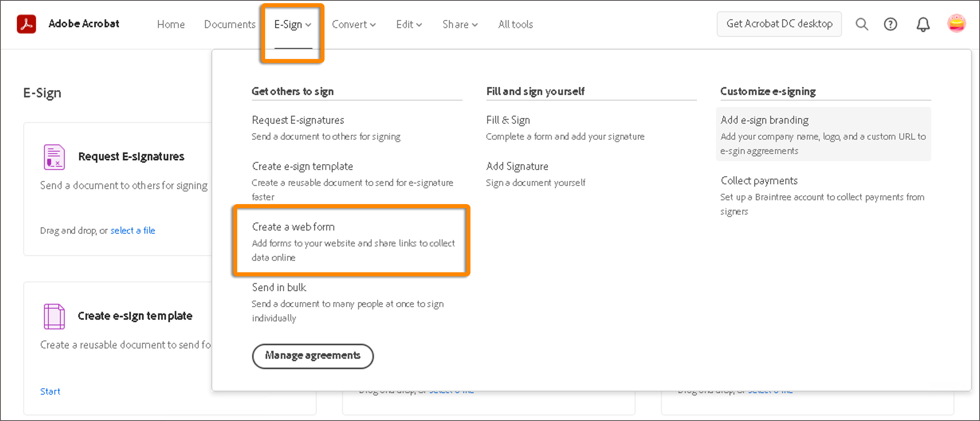Viewport: 980px width, 421px height.
Task: Expand the Edit dropdown
Action: 408,24
